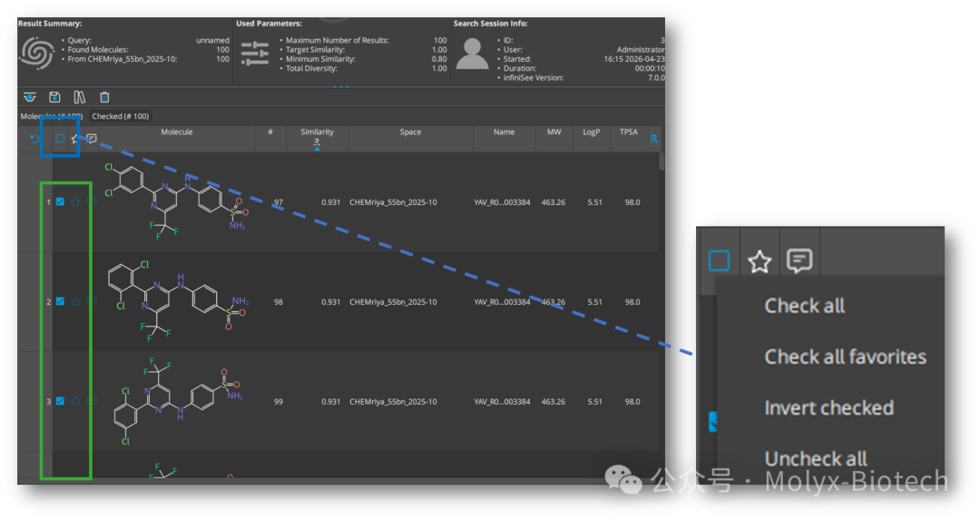Viewport: 980px width, 520px height.
Task: Click the spiral logo in Result Summary
Action: pyautogui.click(x=37, y=54)
